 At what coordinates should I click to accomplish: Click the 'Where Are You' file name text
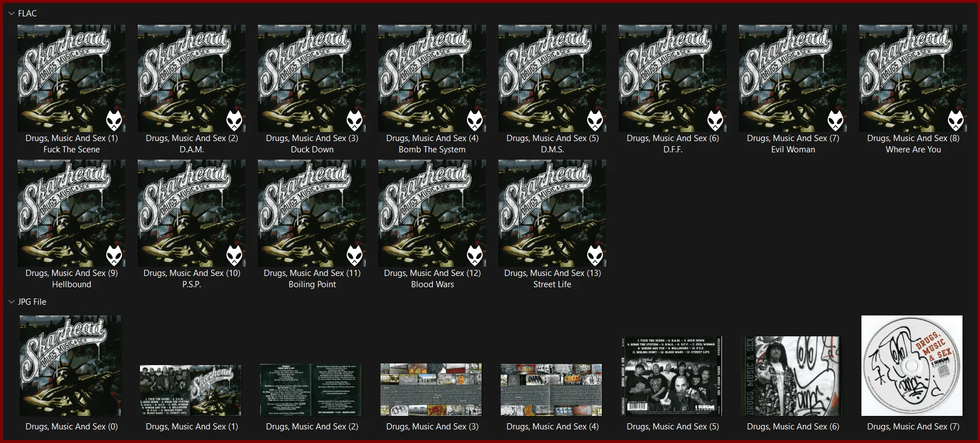pos(913,150)
